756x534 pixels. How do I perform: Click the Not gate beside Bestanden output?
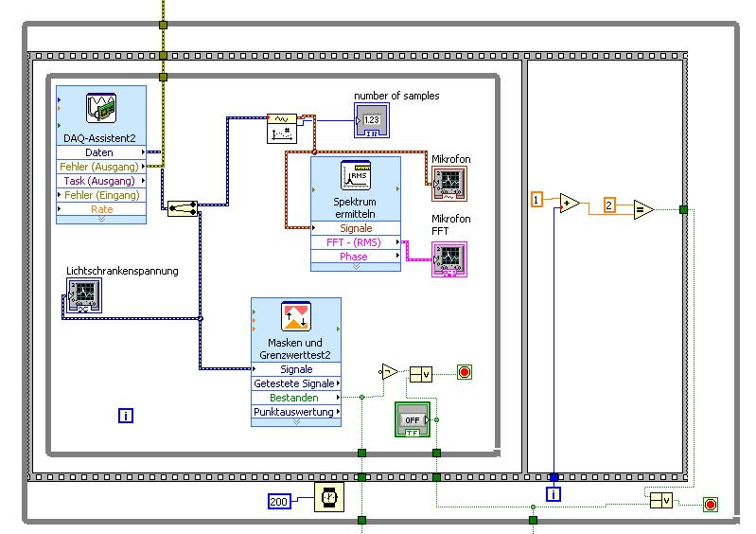[390, 372]
